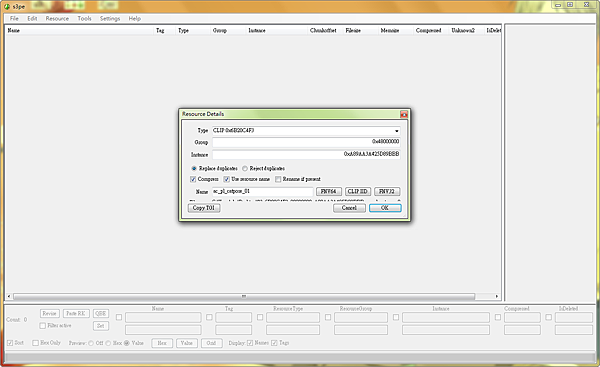Select the Reject duplicates radio button
600x367 pixels.
[x=245, y=168]
